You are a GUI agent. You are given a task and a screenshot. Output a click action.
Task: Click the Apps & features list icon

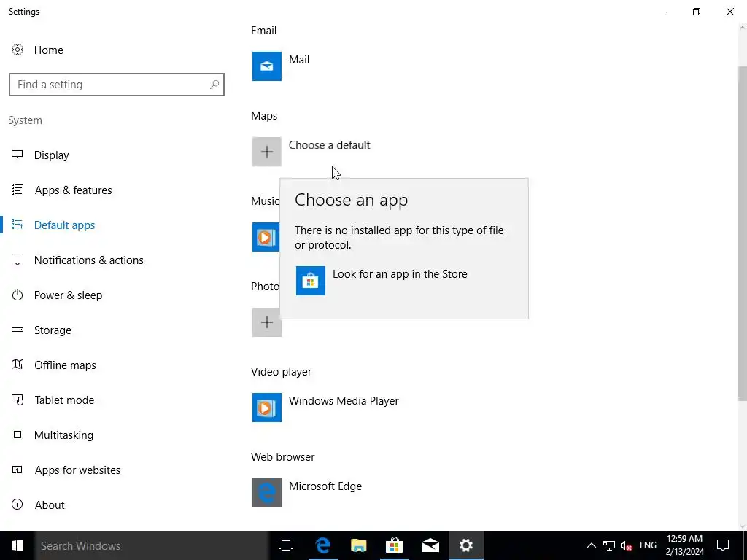[x=18, y=190]
